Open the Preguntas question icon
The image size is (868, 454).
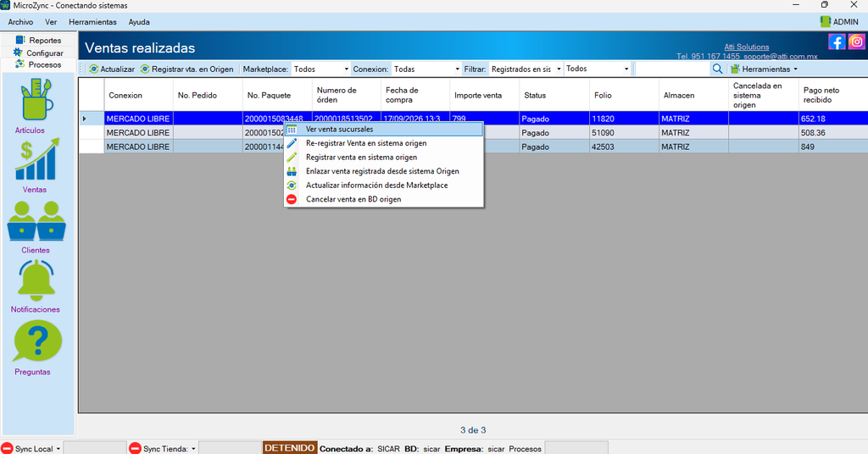pyautogui.click(x=37, y=341)
